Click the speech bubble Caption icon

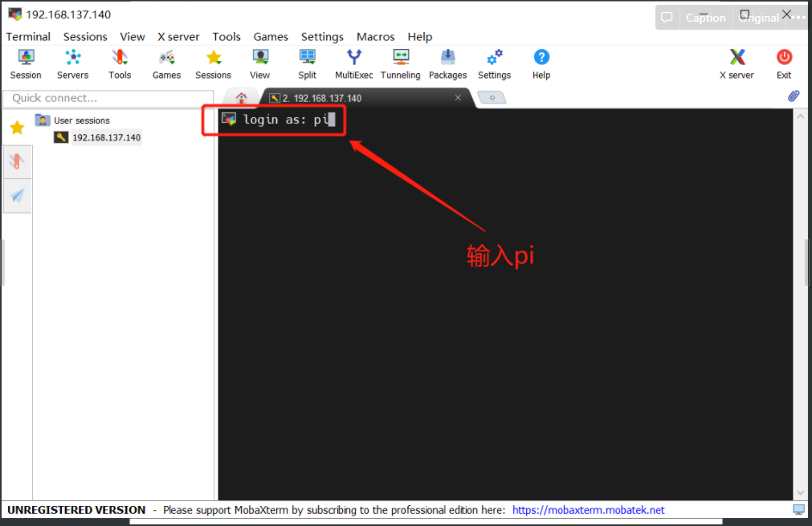coord(667,18)
